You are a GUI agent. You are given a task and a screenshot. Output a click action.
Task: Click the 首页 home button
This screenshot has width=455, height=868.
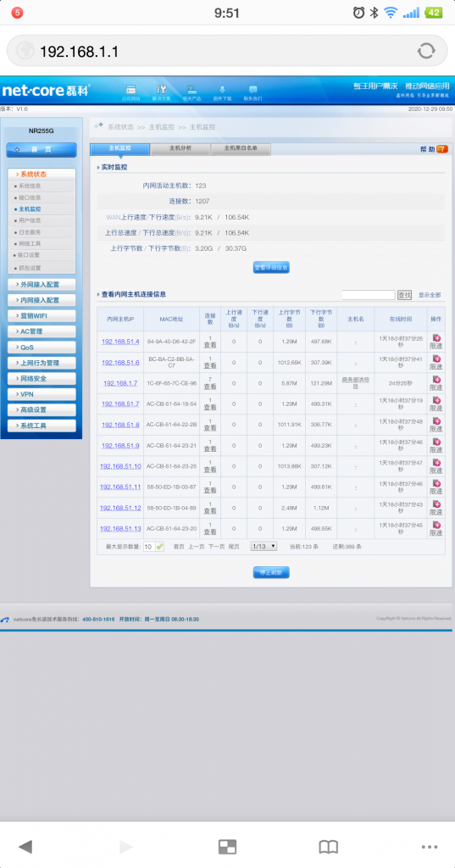point(42,149)
